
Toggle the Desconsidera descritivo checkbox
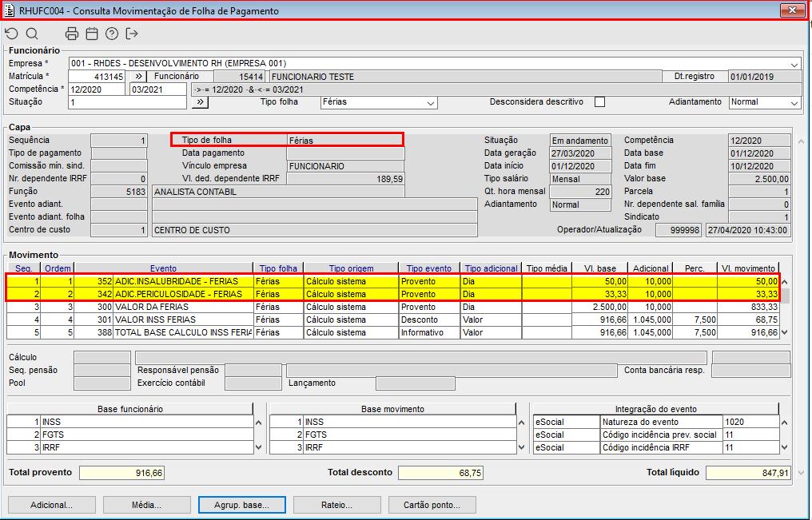coord(599,102)
